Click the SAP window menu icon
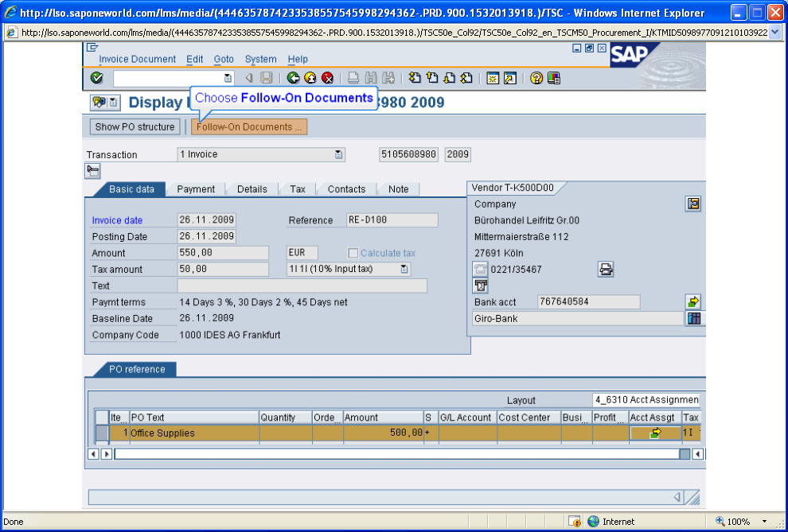The width and height of the screenshot is (788, 532). (92, 48)
